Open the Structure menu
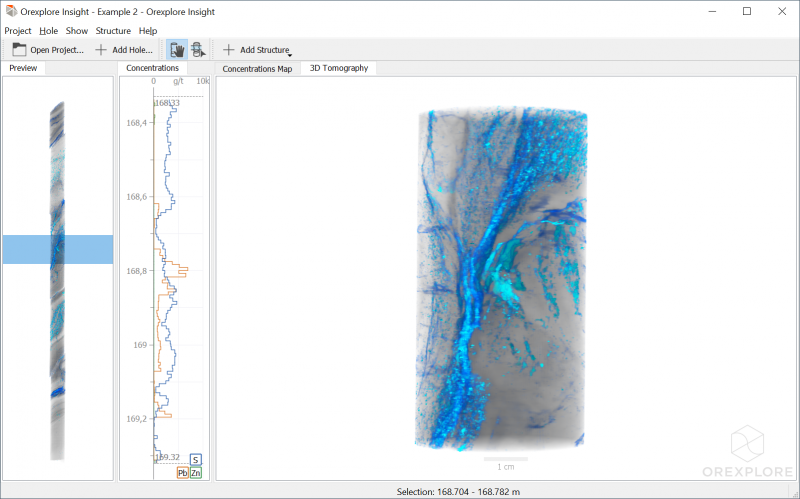The width and height of the screenshot is (800, 499). (113, 31)
